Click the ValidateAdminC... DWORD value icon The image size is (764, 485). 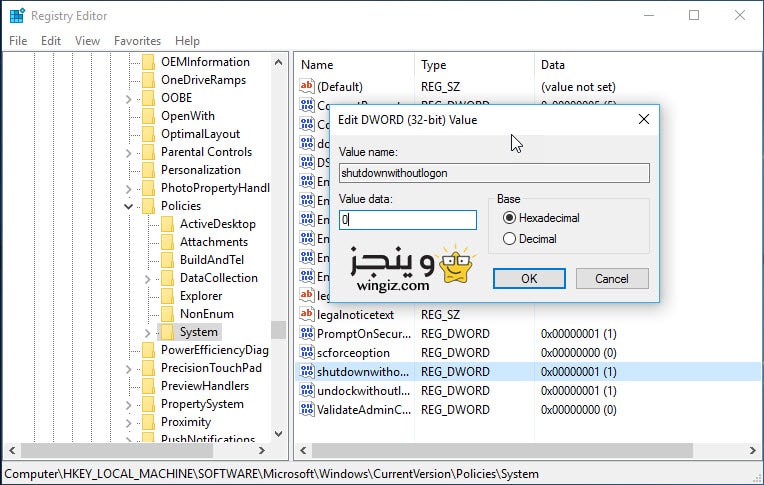[307, 409]
